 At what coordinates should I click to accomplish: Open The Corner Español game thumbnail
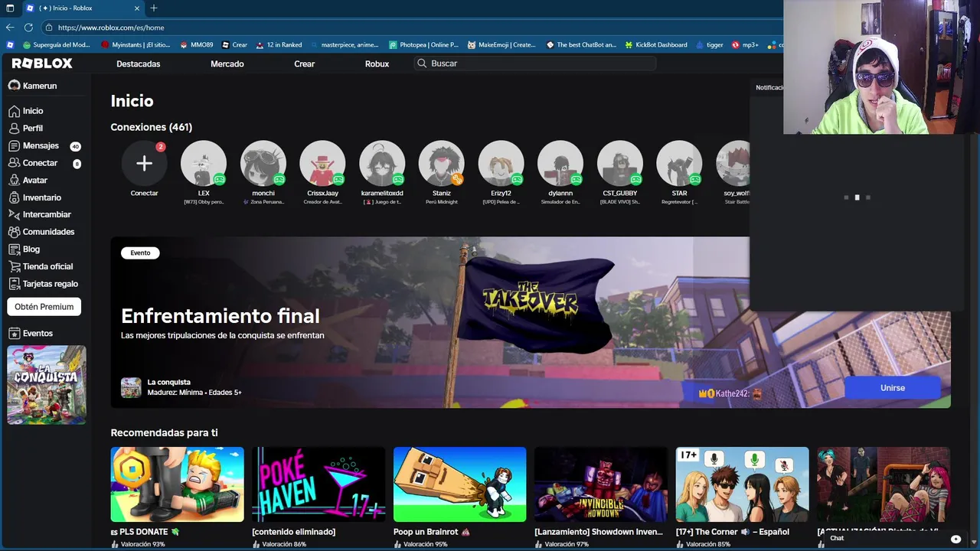(x=743, y=484)
